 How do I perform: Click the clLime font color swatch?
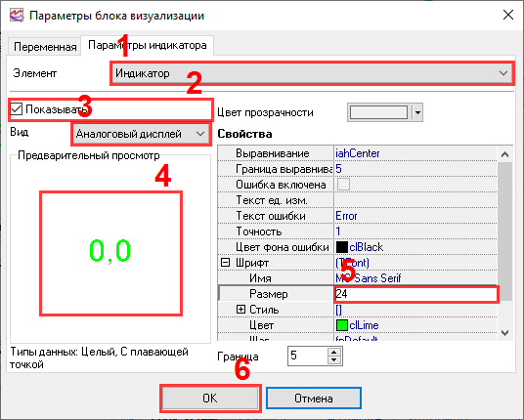(341, 325)
